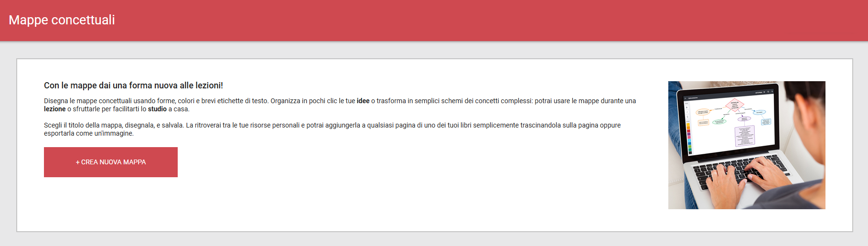This screenshot has height=246, width=868.
Task: Click the orange oval node in the concept map
Action: (703, 112)
